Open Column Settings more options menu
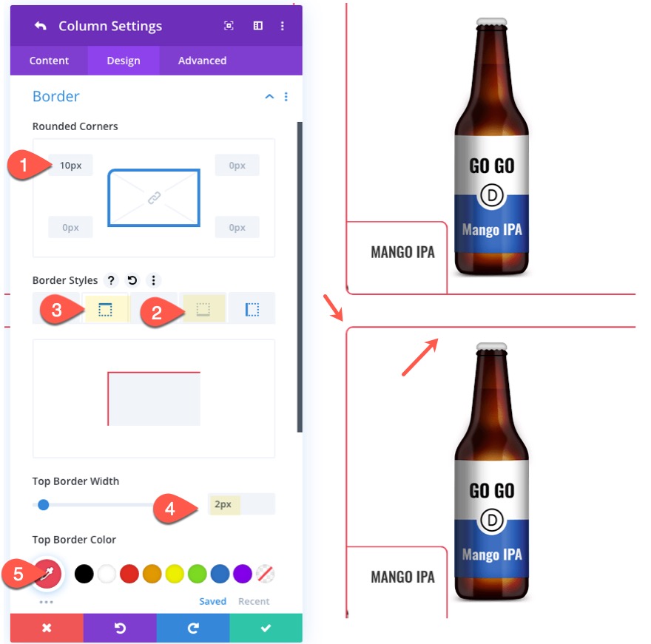Image resolution: width=651 pixels, height=644 pixels. [x=283, y=26]
